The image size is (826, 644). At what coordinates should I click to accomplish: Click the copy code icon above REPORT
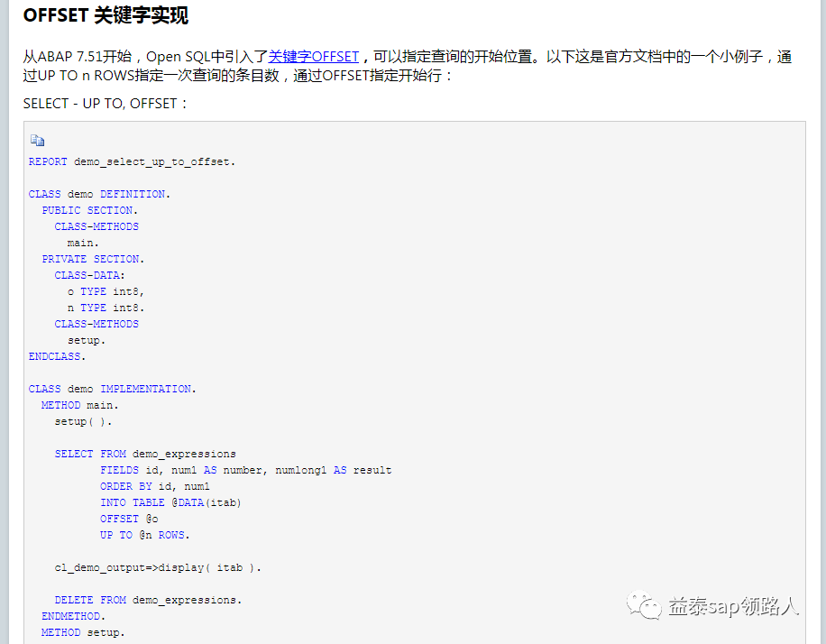coord(37,140)
